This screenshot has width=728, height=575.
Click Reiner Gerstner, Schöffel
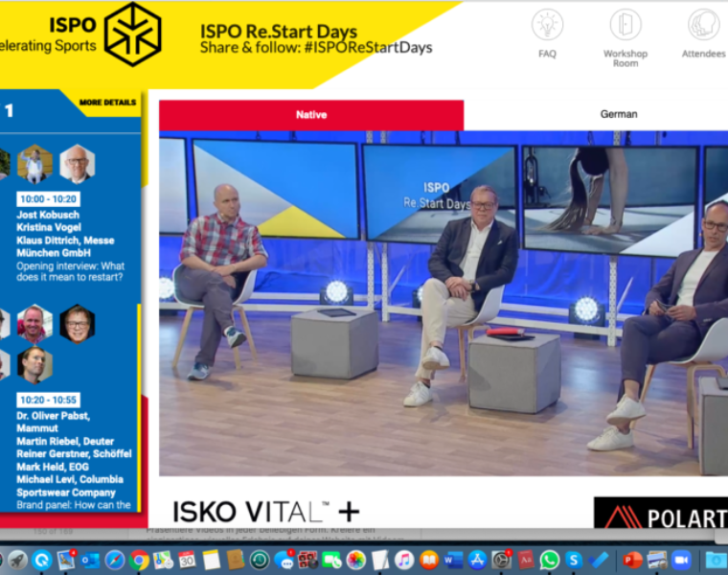tap(75, 454)
